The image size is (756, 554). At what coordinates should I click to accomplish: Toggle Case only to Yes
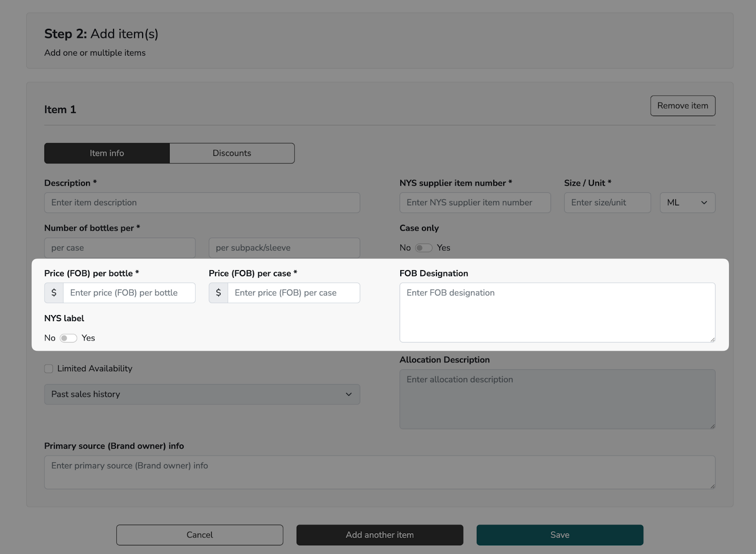[424, 247]
